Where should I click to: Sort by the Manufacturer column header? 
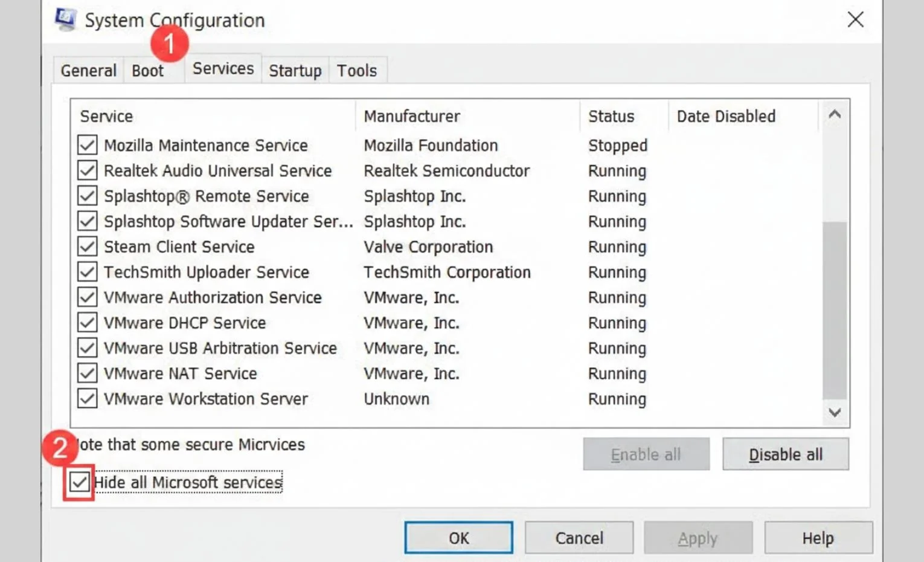click(x=467, y=116)
